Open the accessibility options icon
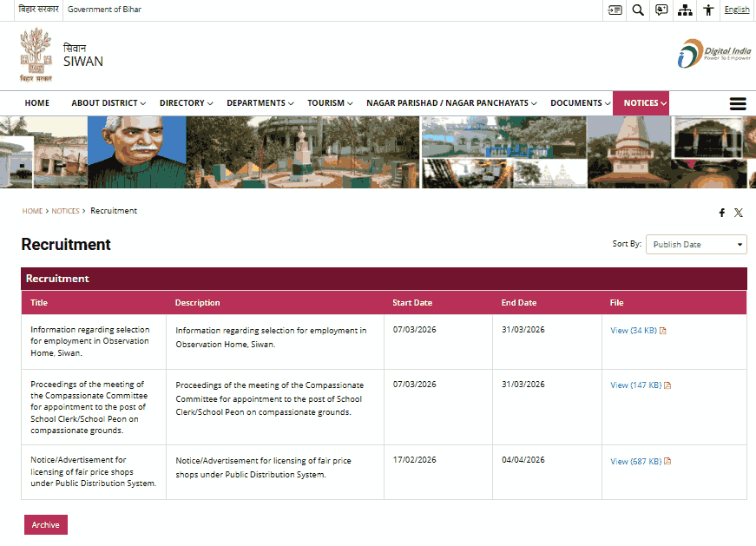This screenshot has width=756, height=546. tap(708, 10)
